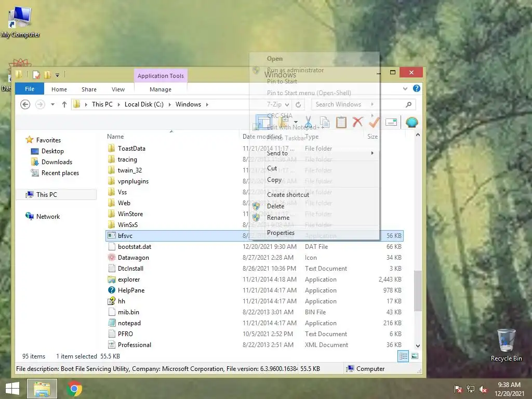
Task: Select the bootstat.dat file
Action: click(135, 247)
